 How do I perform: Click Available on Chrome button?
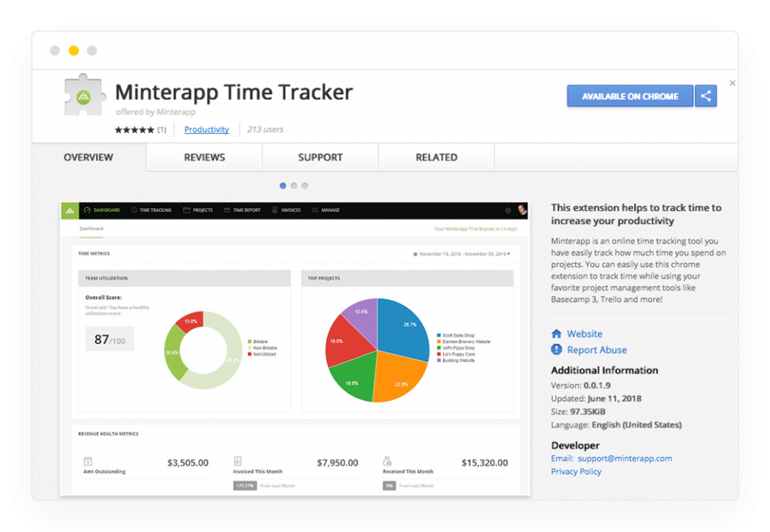pos(630,96)
